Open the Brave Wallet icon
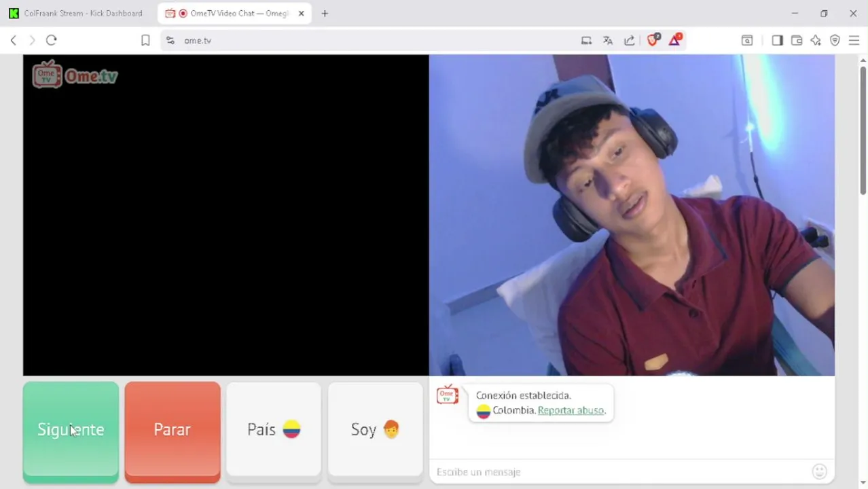This screenshot has width=868, height=489. tap(797, 41)
